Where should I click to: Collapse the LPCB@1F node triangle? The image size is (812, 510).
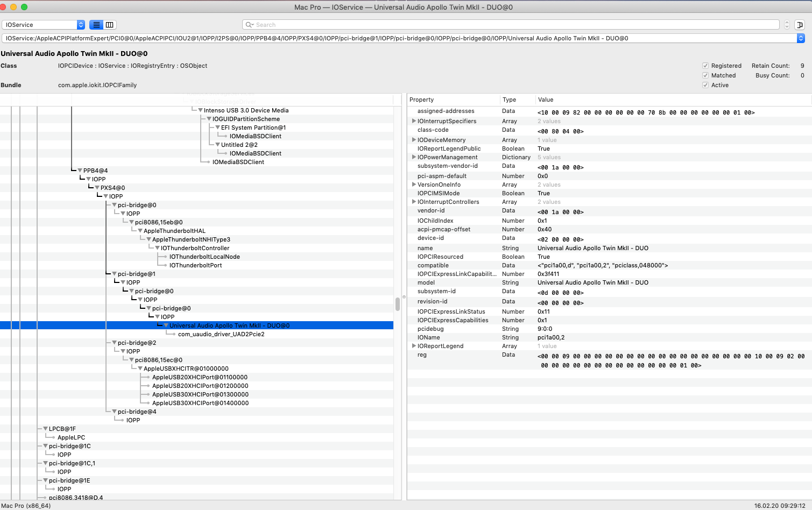tap(45, 429)
